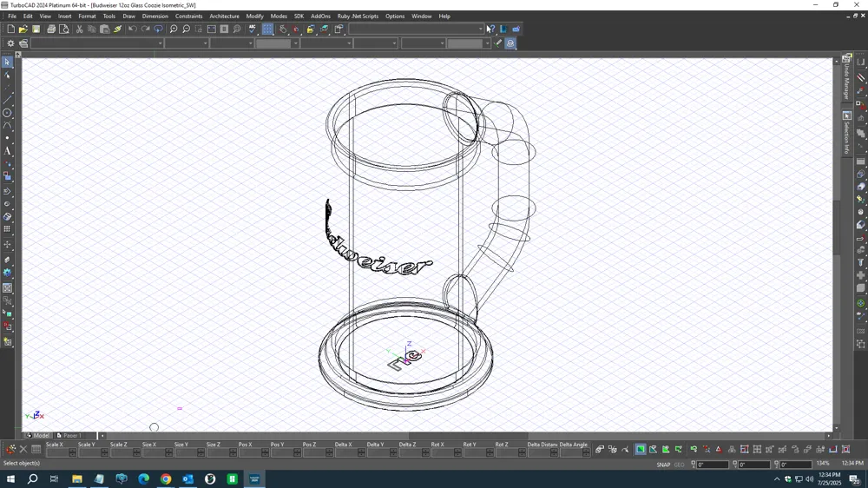Viewport: 868px width, 488px height.
Task: Open the Modify menu
Action: (254, 16)
